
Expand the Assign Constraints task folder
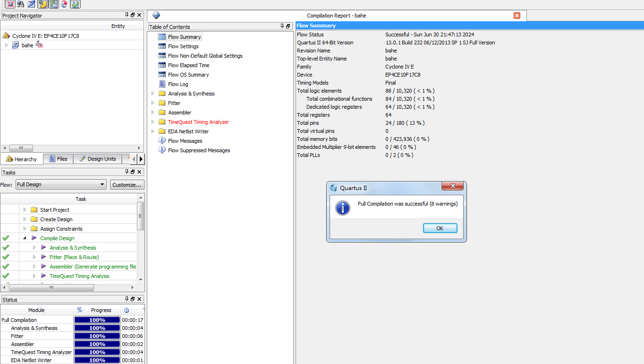pyautogui.click(x=25, y=229)
